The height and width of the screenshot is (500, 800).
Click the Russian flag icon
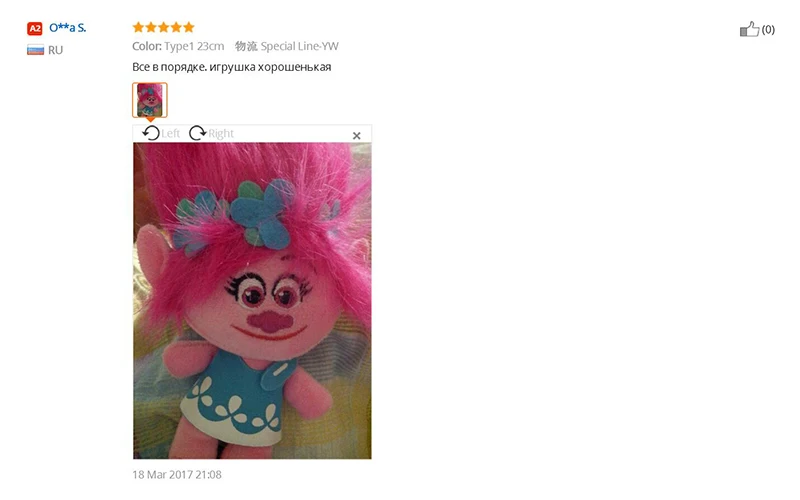point(35,50)
